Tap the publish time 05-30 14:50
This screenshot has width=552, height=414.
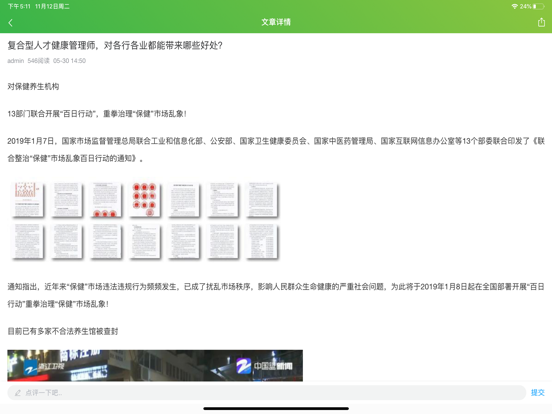coord(69,61)
